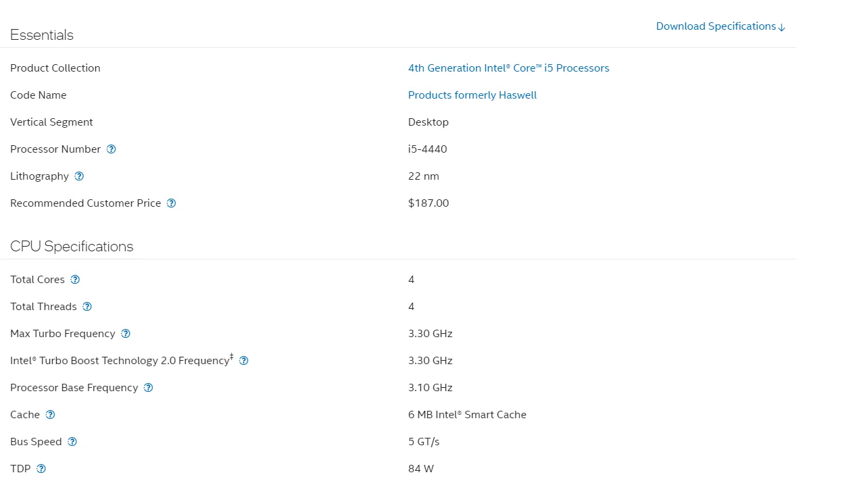This screenshot has width=855, height=504.
Task: Click the i5-4440 processor number value
Action: pyautogui.click(x=427, y=149)
